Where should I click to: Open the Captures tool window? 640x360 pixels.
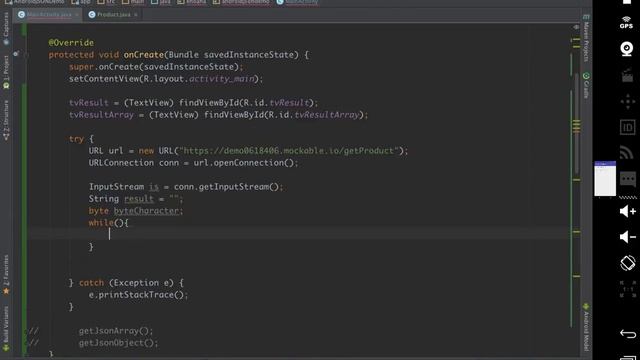[6, 29]
